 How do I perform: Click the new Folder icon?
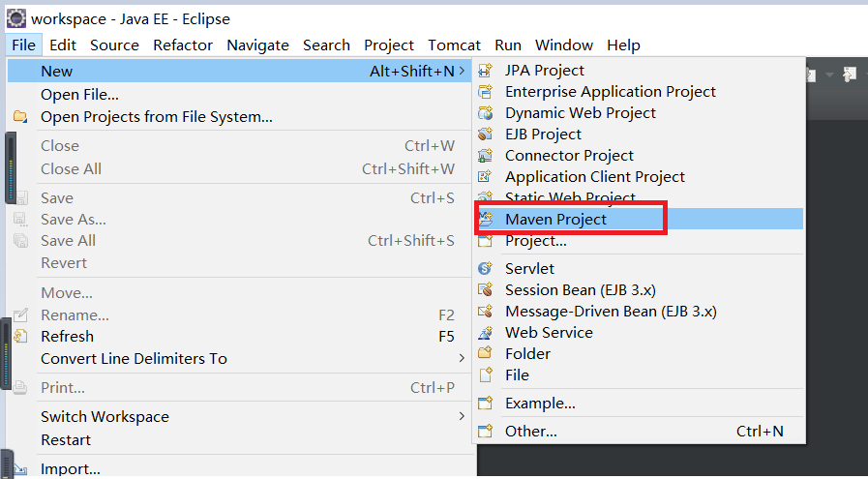pos(486,353)
